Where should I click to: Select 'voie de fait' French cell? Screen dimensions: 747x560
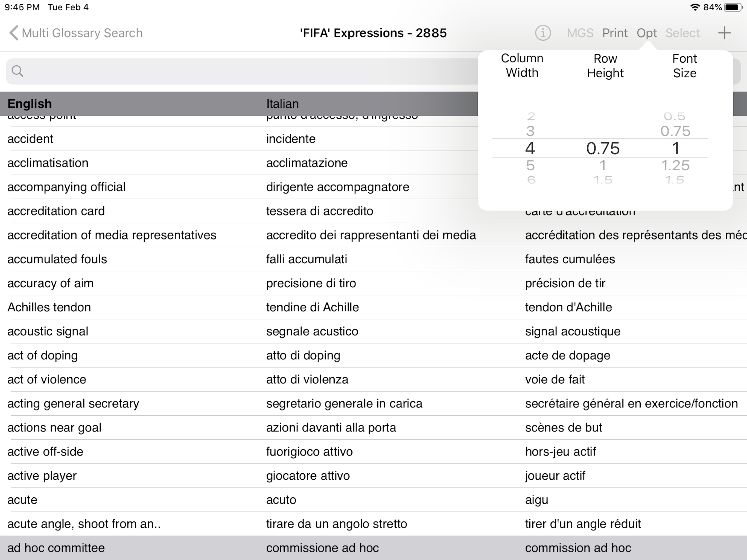coord(555,379)
